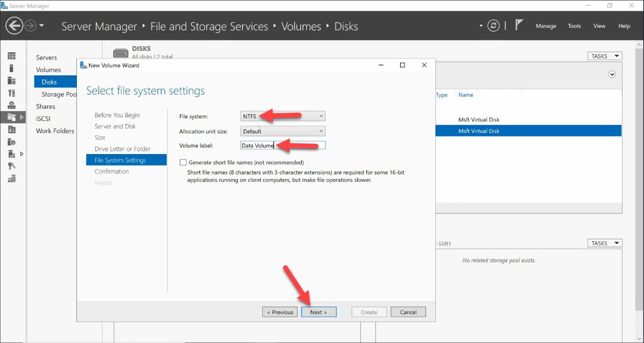Open the Tools menu
The image size is (644, 343).
(574, 26)
